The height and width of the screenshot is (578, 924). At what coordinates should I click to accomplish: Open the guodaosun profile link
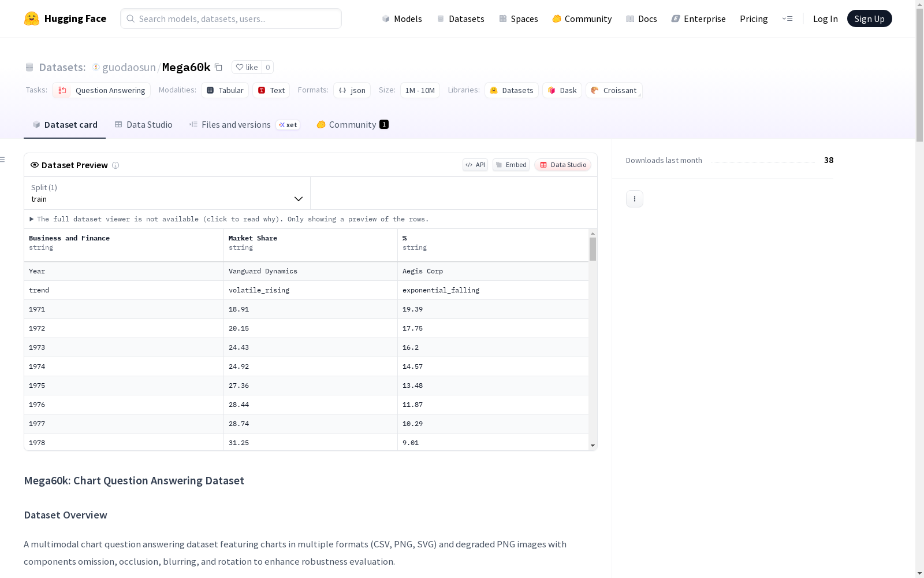click(x=129, y=67)
